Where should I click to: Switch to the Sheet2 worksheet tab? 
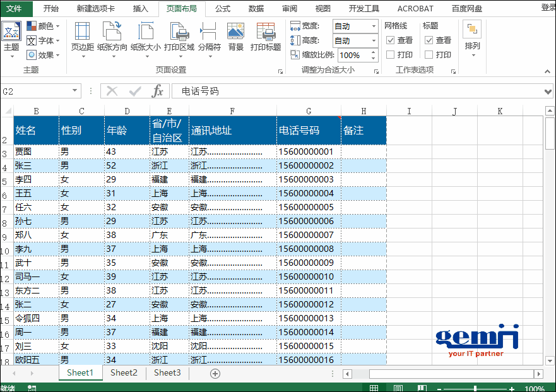pyautogui.click(x=124, y=373)
